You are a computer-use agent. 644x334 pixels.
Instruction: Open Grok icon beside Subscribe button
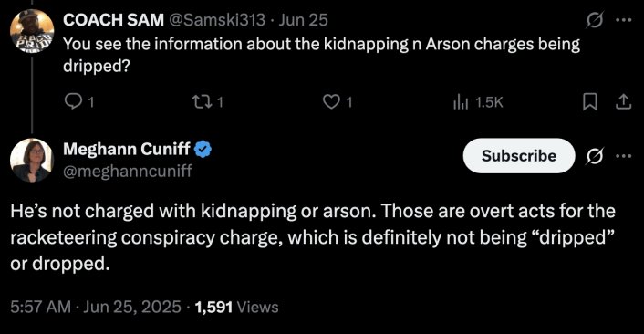595,156
